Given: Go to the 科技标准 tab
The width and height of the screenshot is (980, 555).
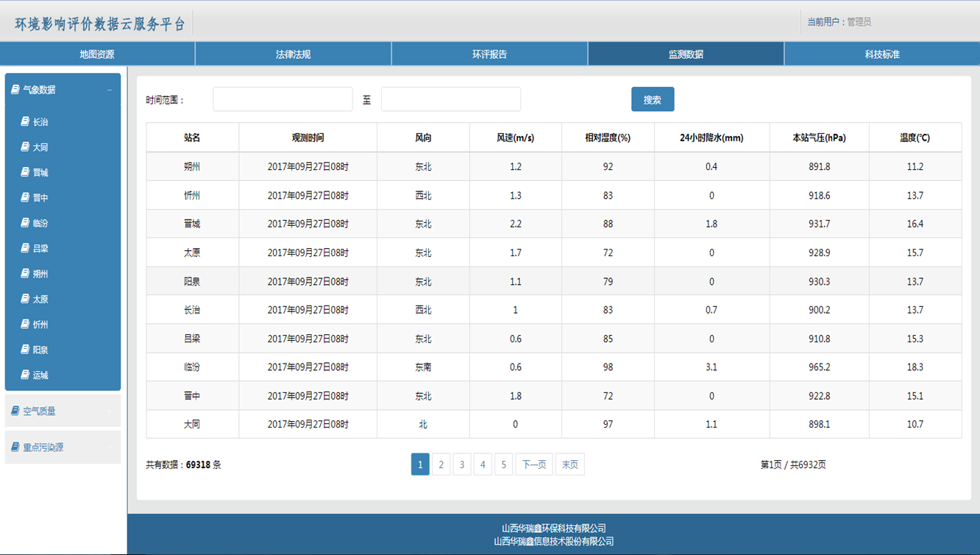Looking at the screenshot, I should (x=882, y=54).
